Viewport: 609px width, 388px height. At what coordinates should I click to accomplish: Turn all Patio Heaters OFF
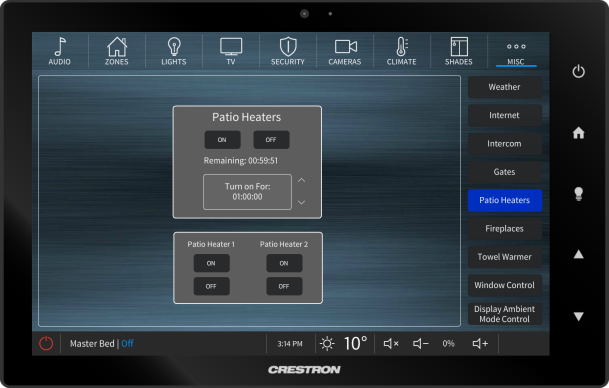click(271, 140)
